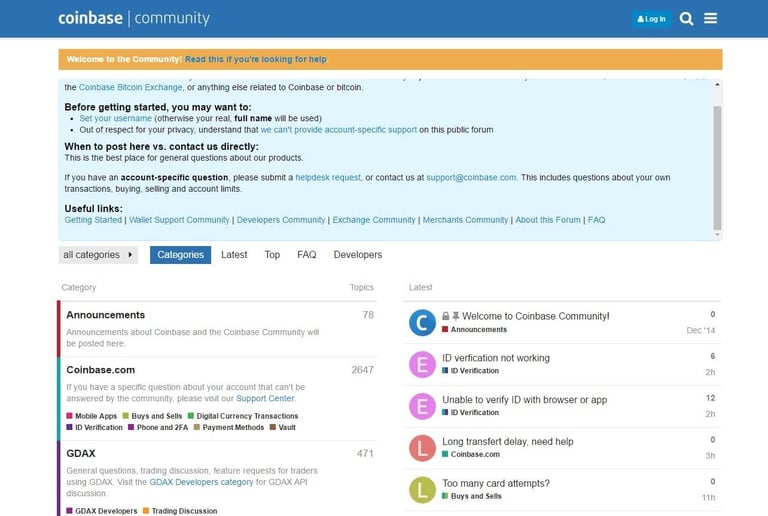
Task: Open the GDAX Developers subcategory
Action: (x=102, y=511)
